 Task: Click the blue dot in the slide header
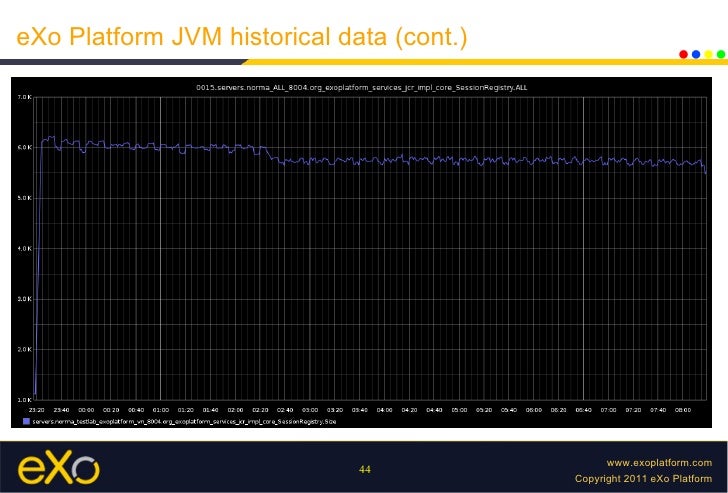tap(696, 54)
